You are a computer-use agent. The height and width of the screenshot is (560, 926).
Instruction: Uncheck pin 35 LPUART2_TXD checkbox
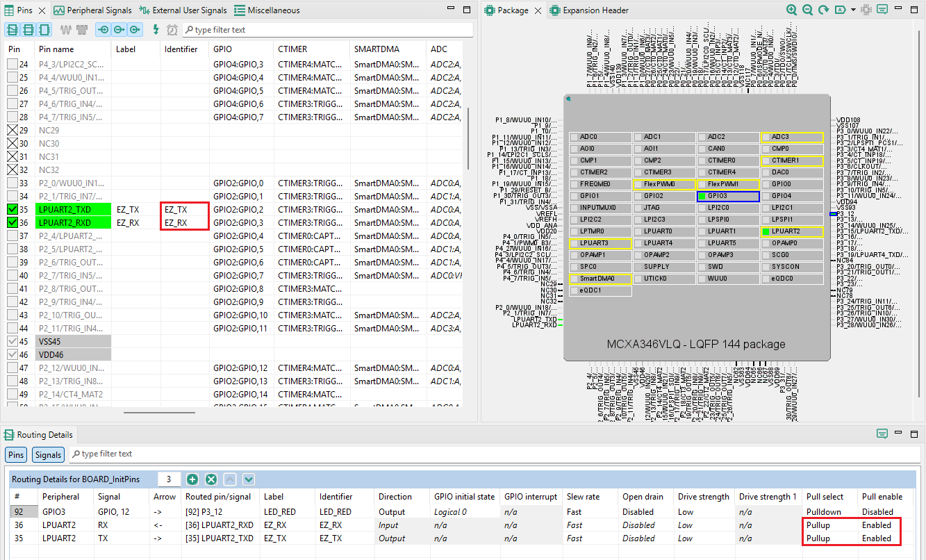pos(13,209)
